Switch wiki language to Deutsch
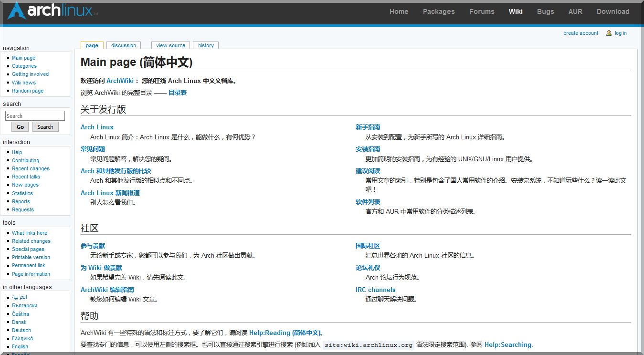Screen dimensions: 644x355 coord(21,330)
